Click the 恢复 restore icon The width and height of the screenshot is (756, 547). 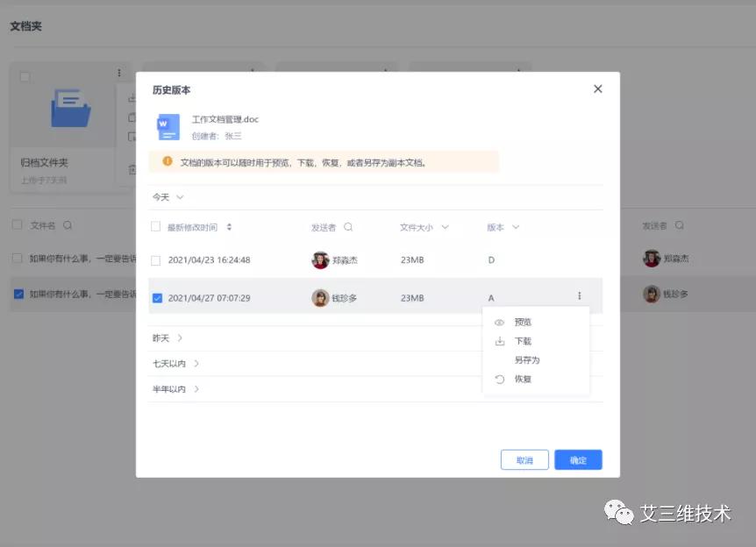[499, 378]
